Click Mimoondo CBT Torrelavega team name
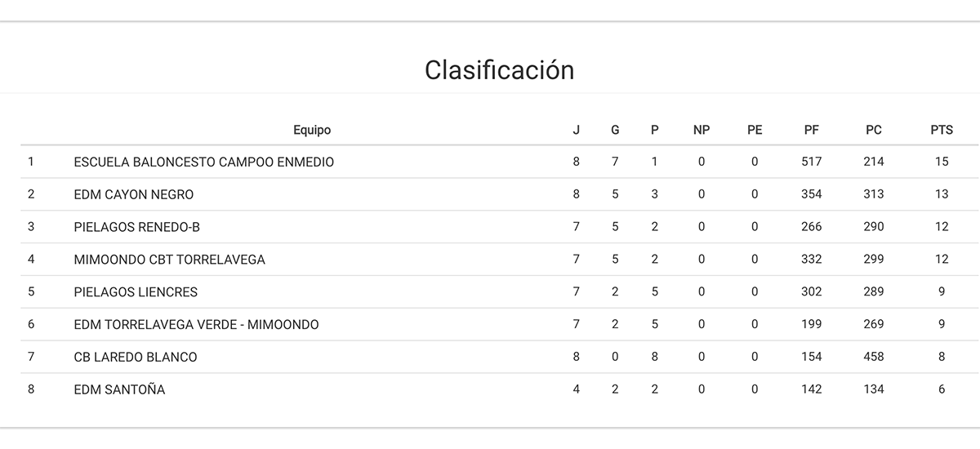The width and height of the screenshot is (980, 449). click(x=169, y=260)
